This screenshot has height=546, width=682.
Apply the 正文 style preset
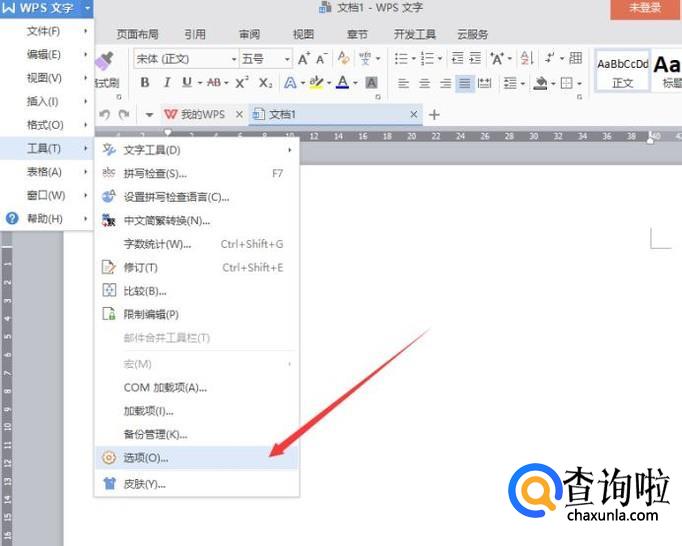[x=623, y=71]
